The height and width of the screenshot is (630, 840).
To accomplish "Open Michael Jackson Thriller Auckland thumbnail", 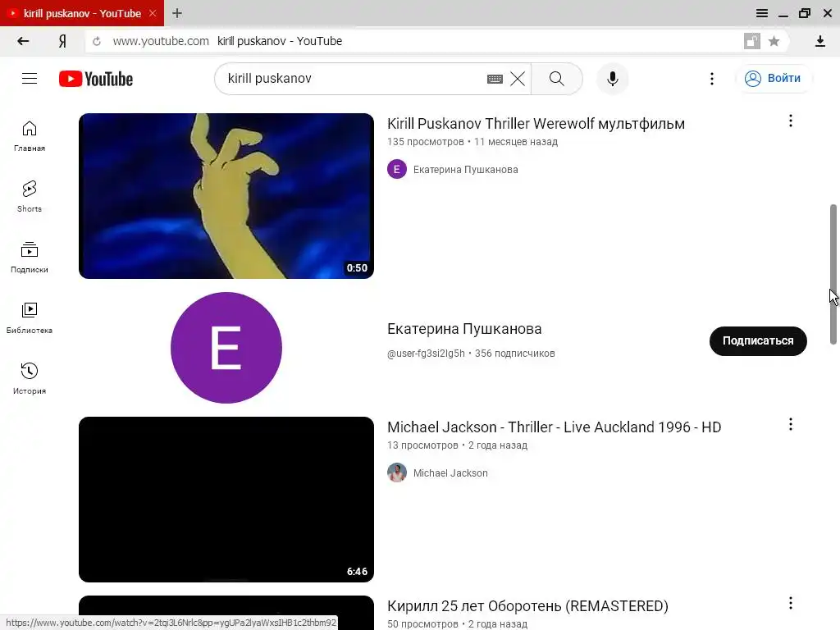I will click(x=226, y=500).
